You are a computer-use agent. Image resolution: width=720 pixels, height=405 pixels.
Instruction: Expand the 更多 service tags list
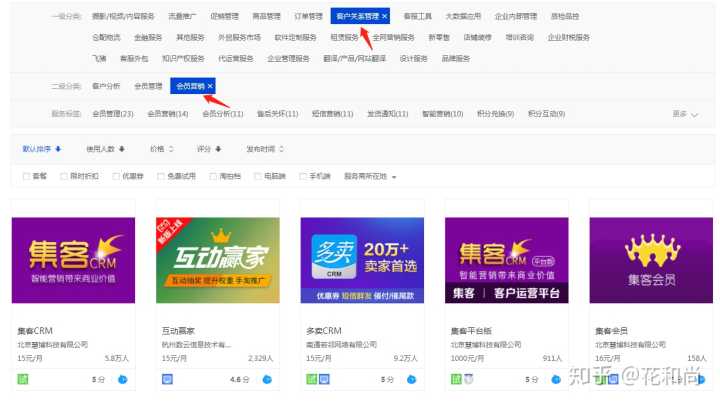click(x=684, y=114)
